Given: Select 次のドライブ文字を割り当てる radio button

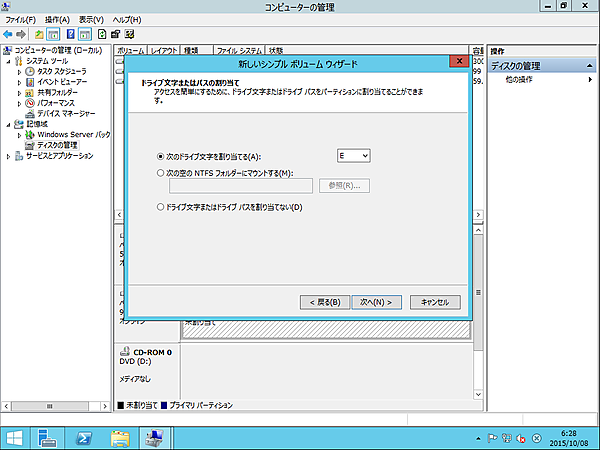Looking at the screenshot, I should 160,157.
